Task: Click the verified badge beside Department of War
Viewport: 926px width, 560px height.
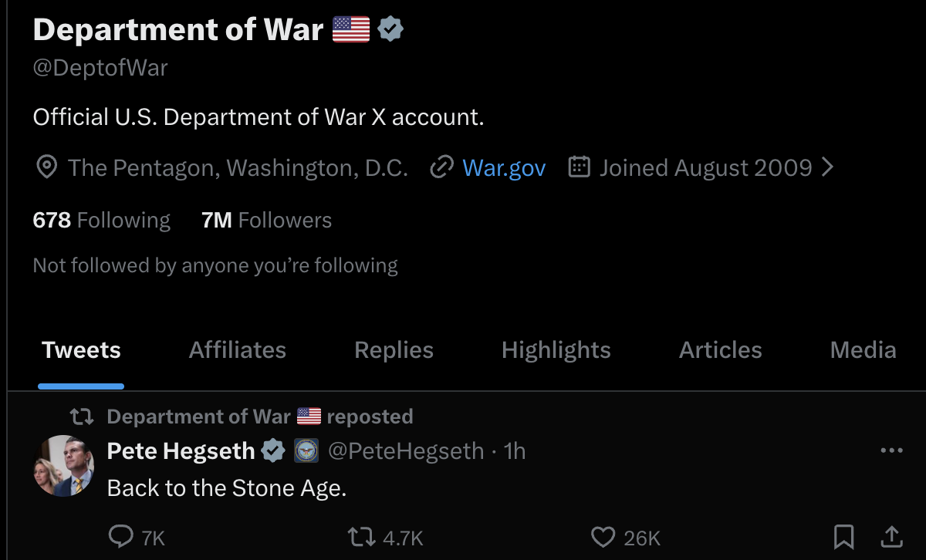Action: (x=391, y=30)
